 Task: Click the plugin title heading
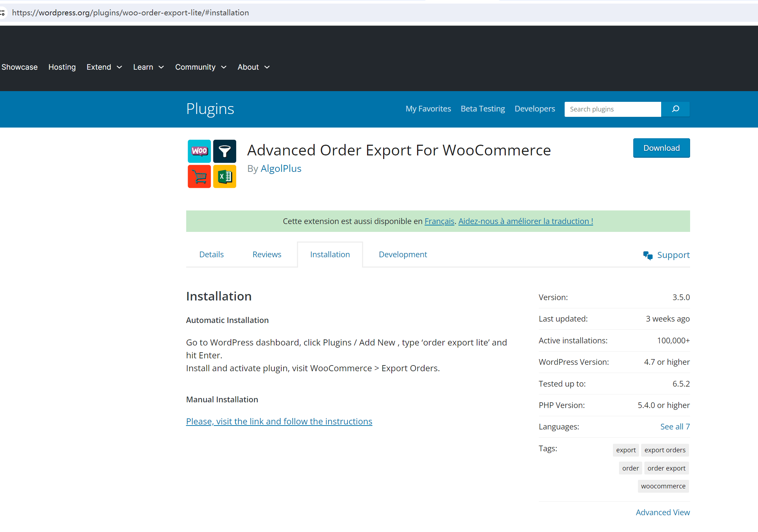(x=399, y=150)
